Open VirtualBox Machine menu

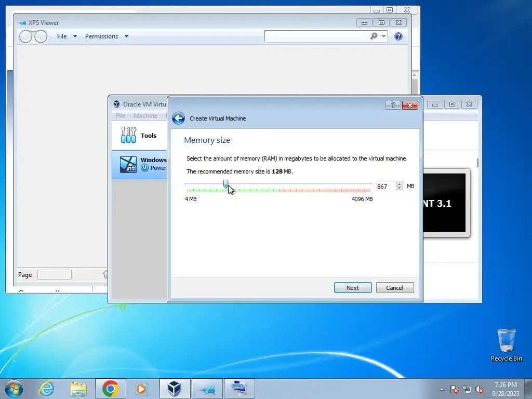click(145, 116)
